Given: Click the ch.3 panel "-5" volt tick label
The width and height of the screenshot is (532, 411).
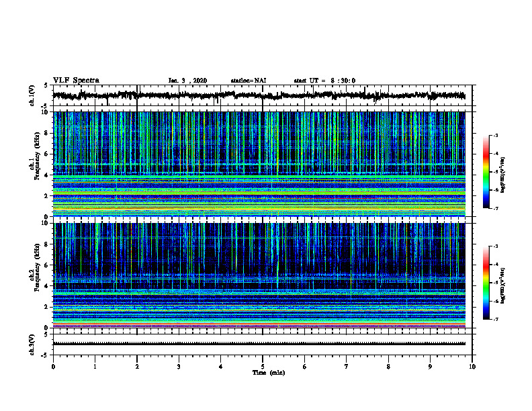Looking at the screenshot, I should click(45, 355).
